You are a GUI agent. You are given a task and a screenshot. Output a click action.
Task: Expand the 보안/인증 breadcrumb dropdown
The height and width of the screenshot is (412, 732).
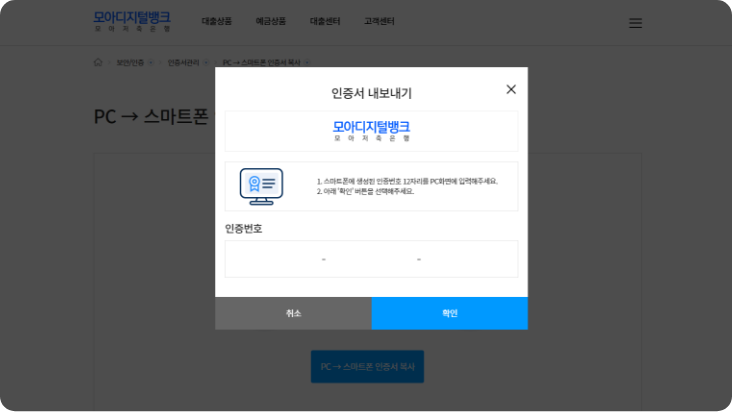(151, 63)
